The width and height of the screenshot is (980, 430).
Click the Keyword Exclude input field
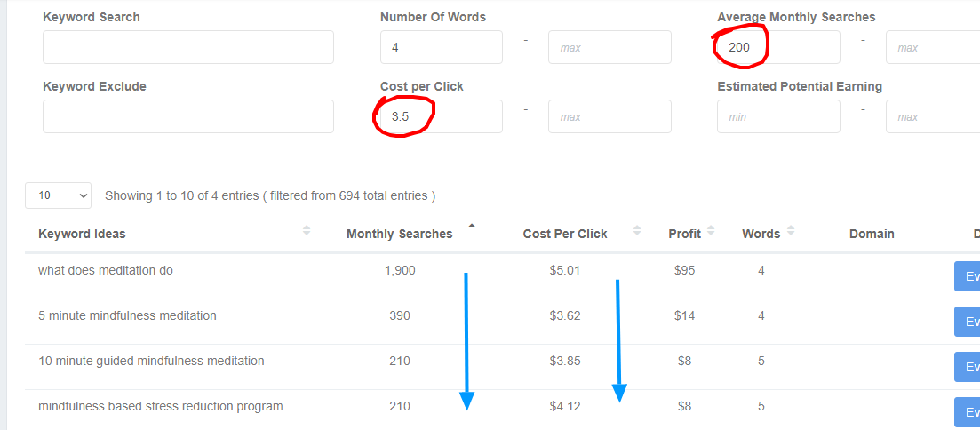click(x=188, y=116)
